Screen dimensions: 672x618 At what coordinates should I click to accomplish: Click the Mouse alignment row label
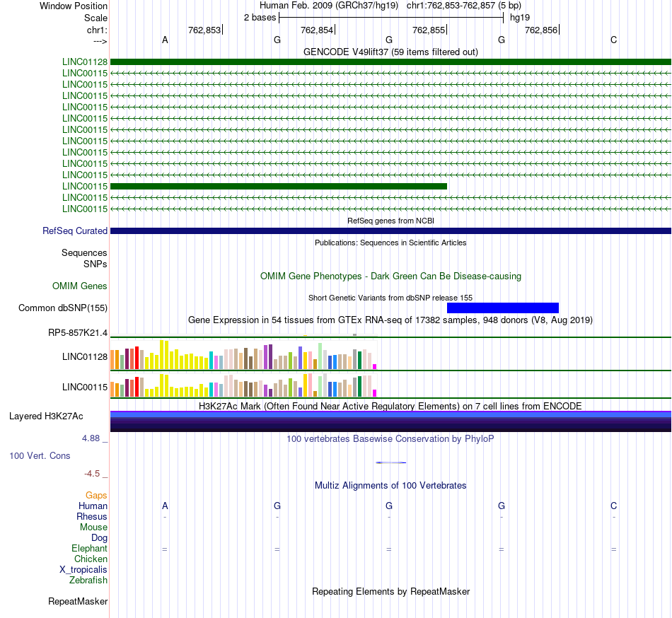pyautogui.click(x=93, y=527)
